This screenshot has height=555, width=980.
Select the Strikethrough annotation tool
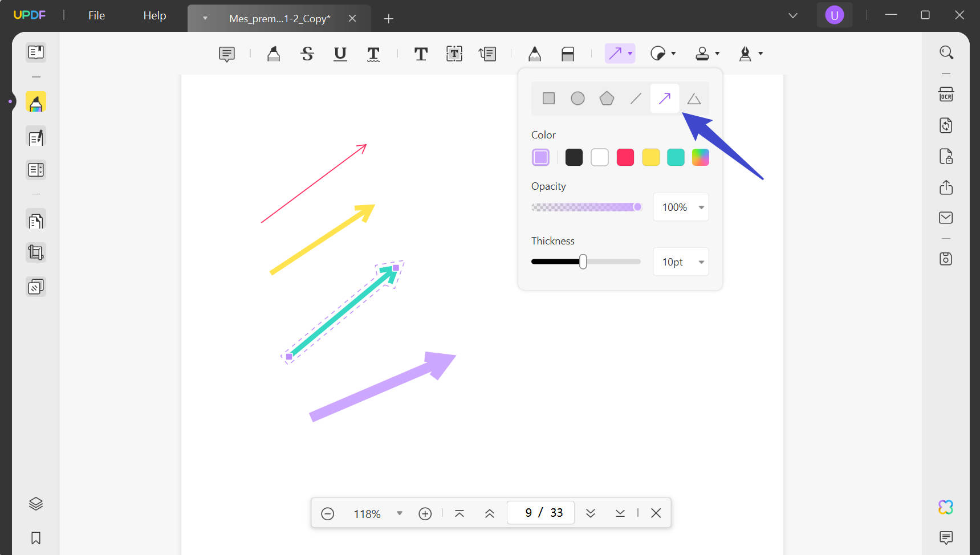click(x=307, y=53)
